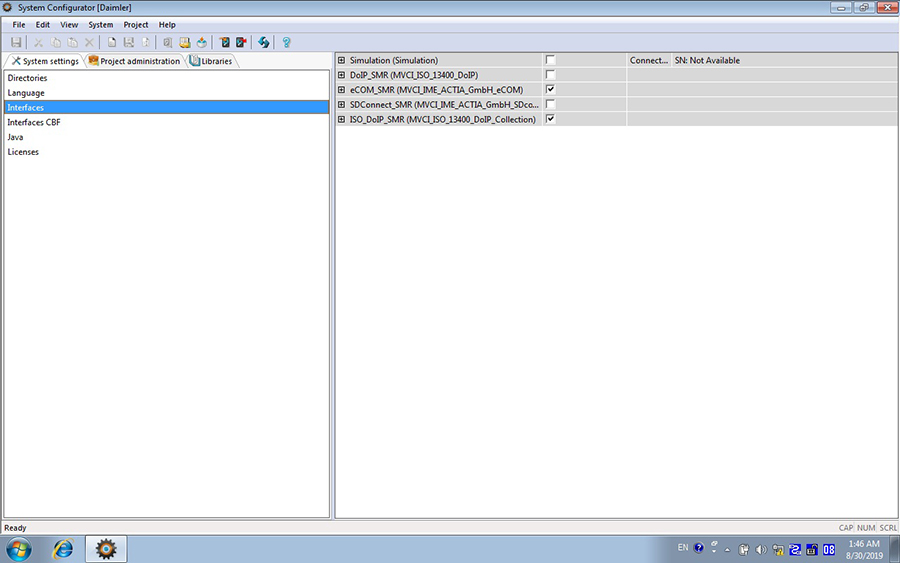The height and width of the screenshot is (563, 900).
Task: Open Internet Explorer from the taskbar
Action: click(63, 548)
